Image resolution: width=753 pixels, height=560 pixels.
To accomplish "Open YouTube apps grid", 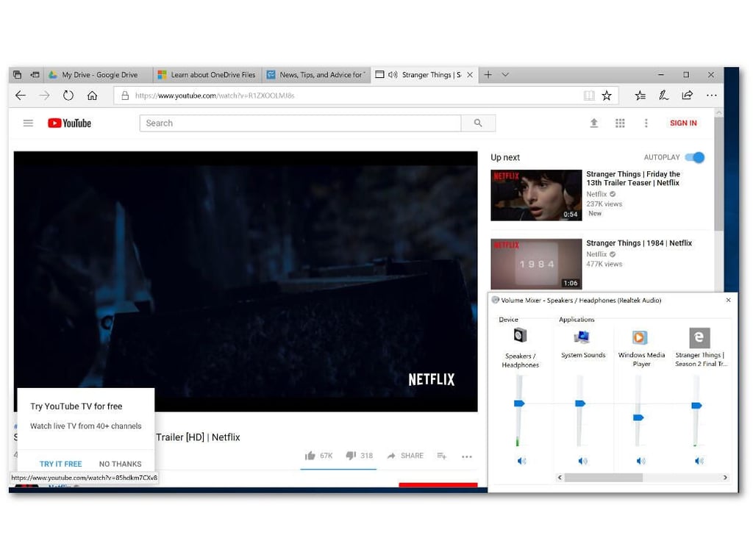I will [620, 123].
